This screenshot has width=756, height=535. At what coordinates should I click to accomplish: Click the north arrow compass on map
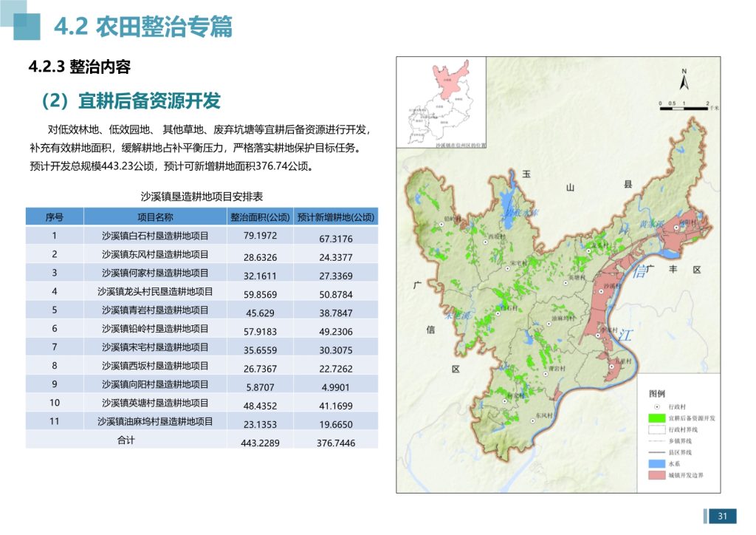coord(684,78)
